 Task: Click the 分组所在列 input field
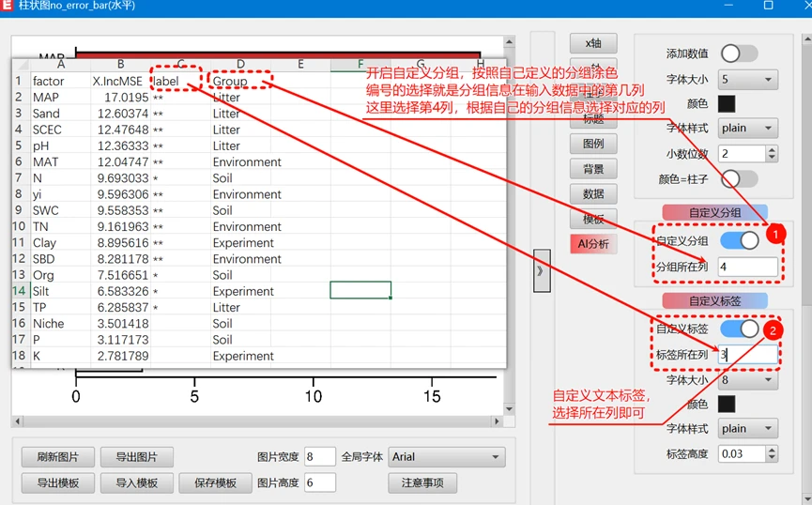pyautogui.click(x=748, y=268)
